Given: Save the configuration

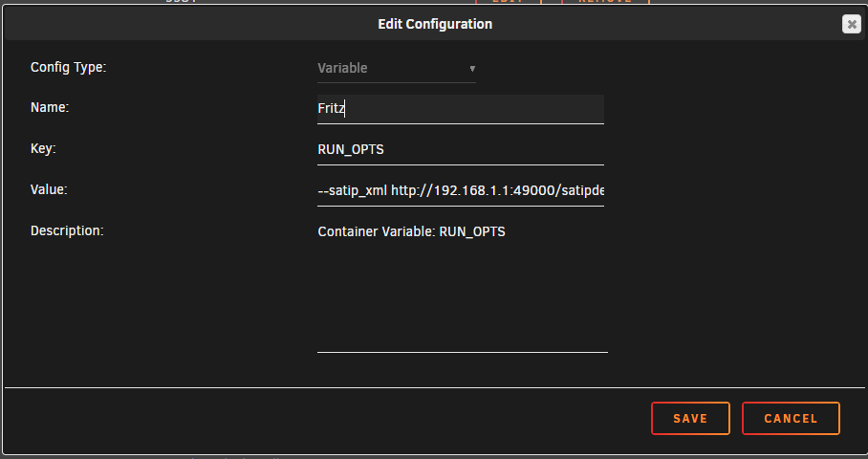Looking at the screenshot, I should click(x=690, y=419).
